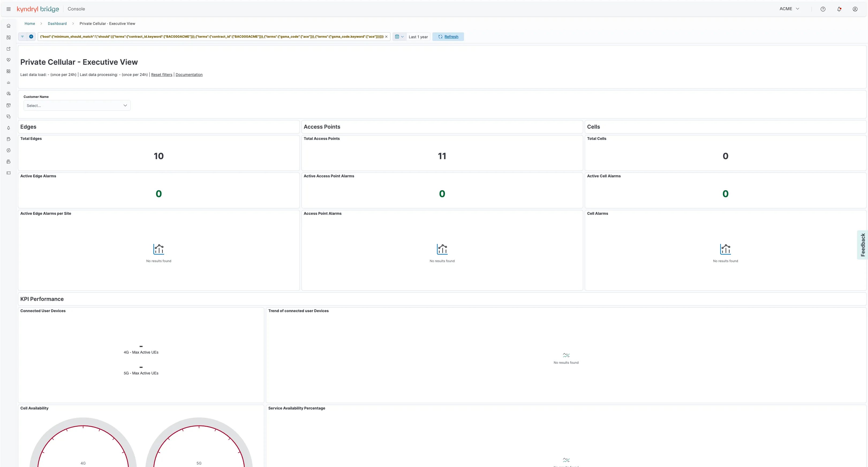Open the help question mark icon
Screen dimensions: 868x467
[823, 9]
